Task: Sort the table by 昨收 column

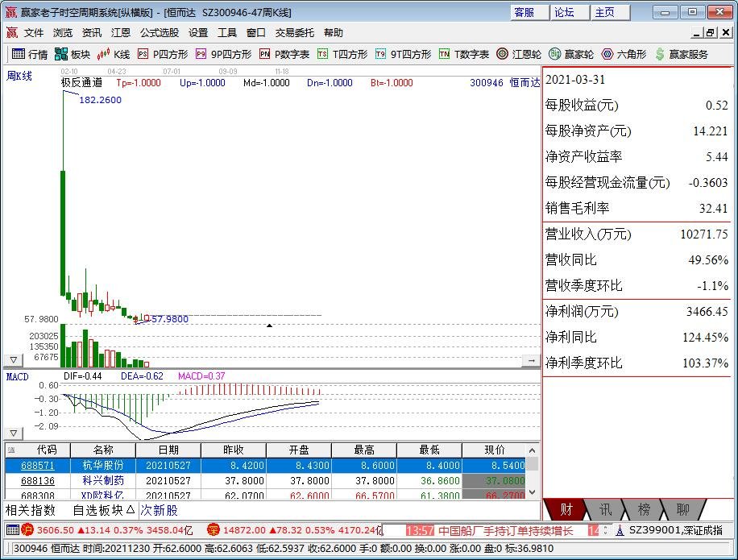Action: [234, 450]
